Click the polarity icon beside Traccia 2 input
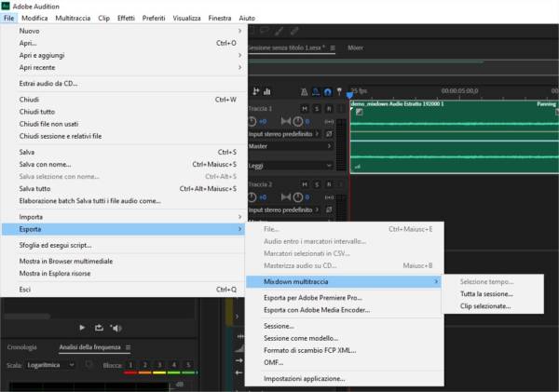 click(329, 210)
